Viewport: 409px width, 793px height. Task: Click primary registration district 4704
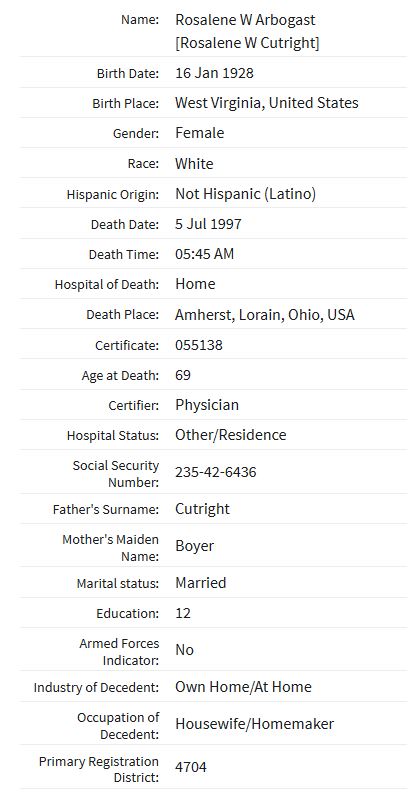coord(191,767)
